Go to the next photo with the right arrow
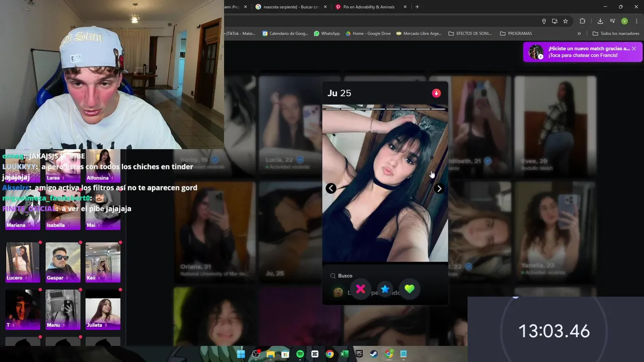 click(439, 189)
